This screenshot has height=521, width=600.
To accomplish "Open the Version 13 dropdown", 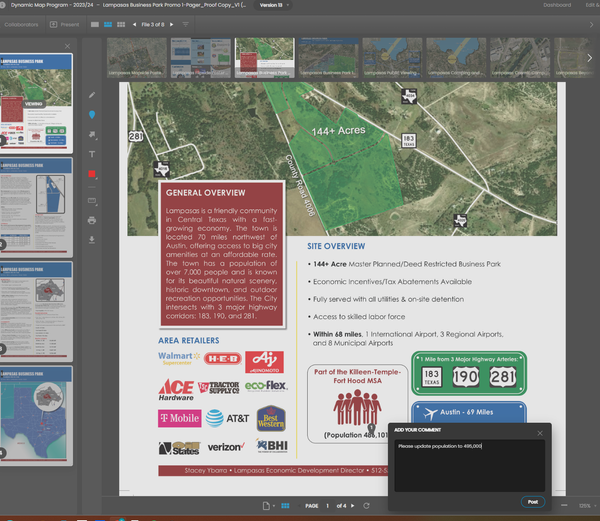I will click(x=274, y=5).
